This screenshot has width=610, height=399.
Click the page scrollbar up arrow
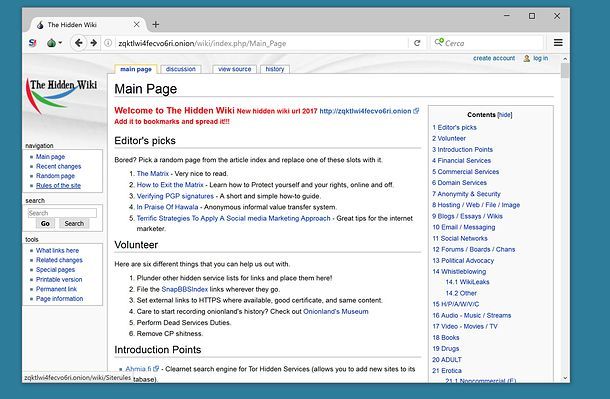point(565,59)
